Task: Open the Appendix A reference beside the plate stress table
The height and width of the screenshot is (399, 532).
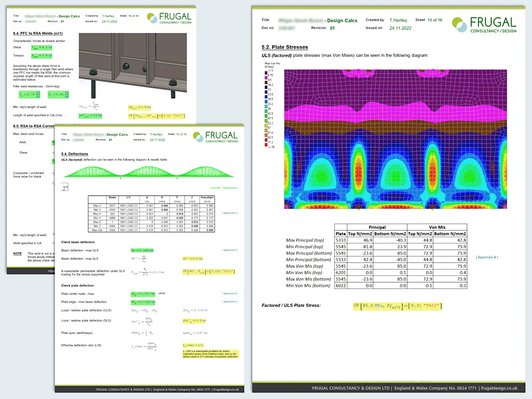Action: [x=486, y=257]
